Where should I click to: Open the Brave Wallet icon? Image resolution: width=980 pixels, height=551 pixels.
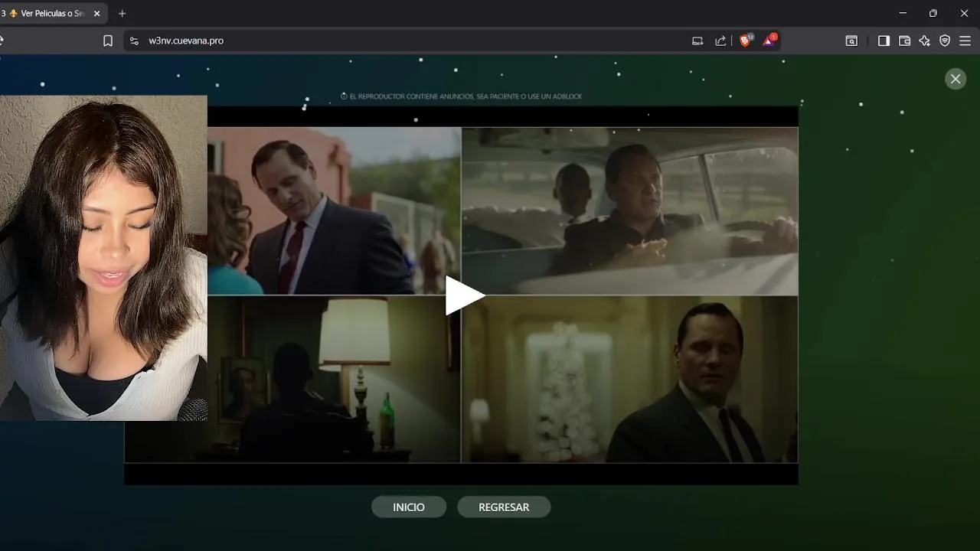pos(904,41)
